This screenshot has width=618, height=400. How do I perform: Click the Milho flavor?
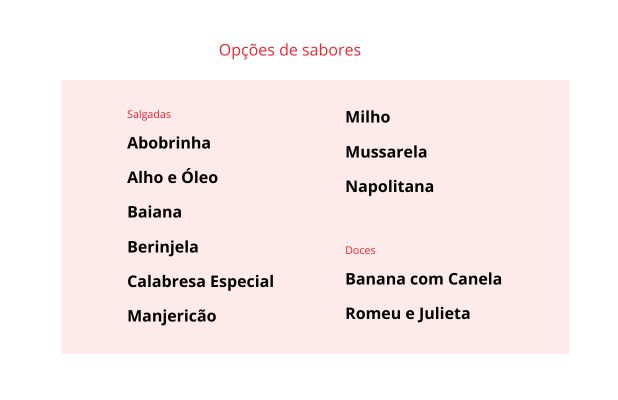tap(368, 117)
